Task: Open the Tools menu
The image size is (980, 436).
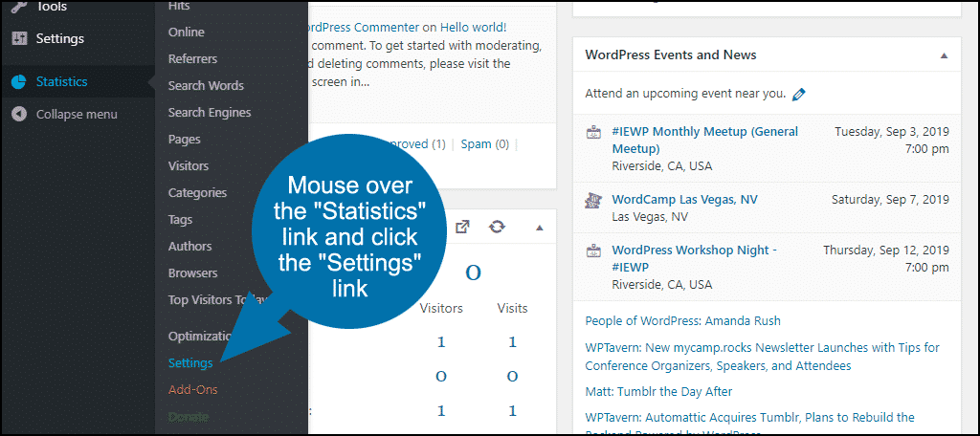Action: click(52, 8)
